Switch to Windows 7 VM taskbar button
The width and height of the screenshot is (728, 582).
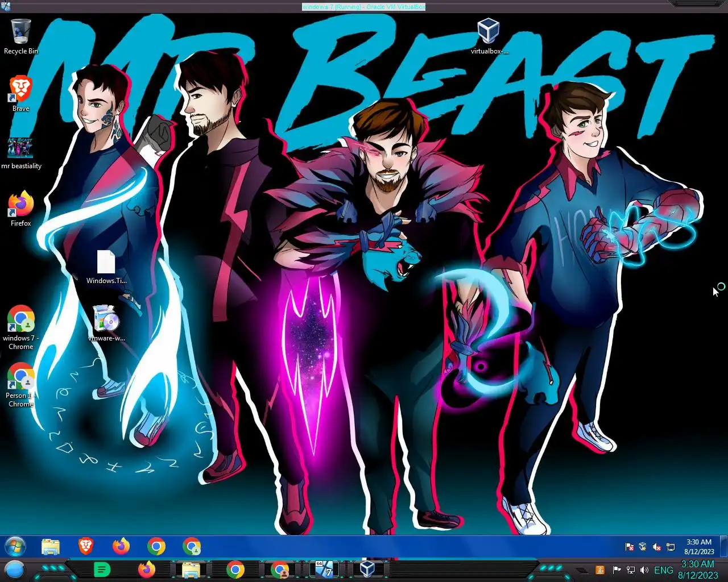324,569
